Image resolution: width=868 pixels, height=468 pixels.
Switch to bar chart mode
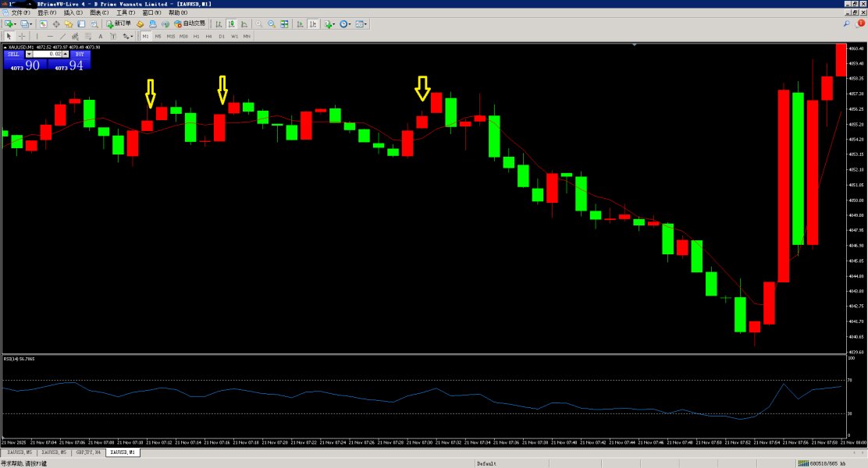point(219,24)
